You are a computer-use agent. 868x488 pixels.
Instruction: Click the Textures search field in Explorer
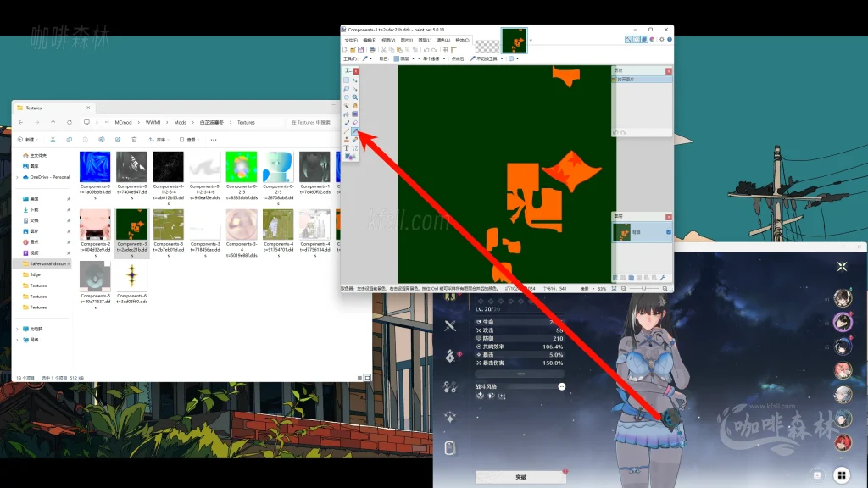click(x=310, y=122)
